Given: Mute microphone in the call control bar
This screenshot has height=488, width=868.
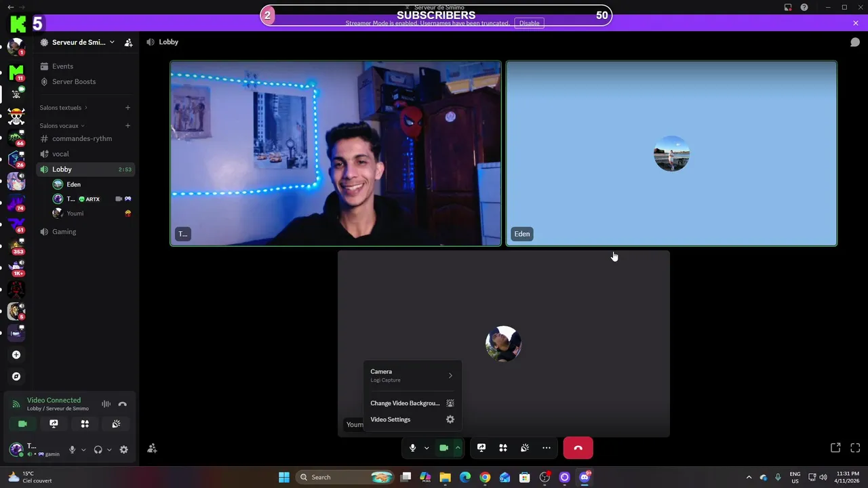Looking at the screenshot, I should pyautogui.click(x=412, y=448).
